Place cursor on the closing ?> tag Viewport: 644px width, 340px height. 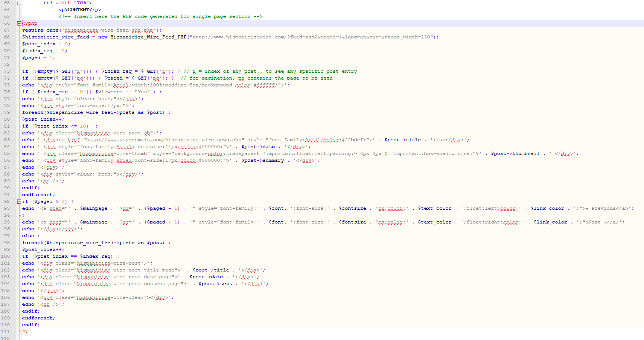[x=25, y=332]
